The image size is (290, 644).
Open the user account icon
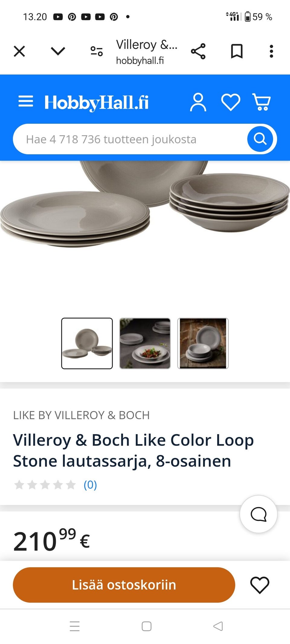pyautogui.click(x=198, y=102)
